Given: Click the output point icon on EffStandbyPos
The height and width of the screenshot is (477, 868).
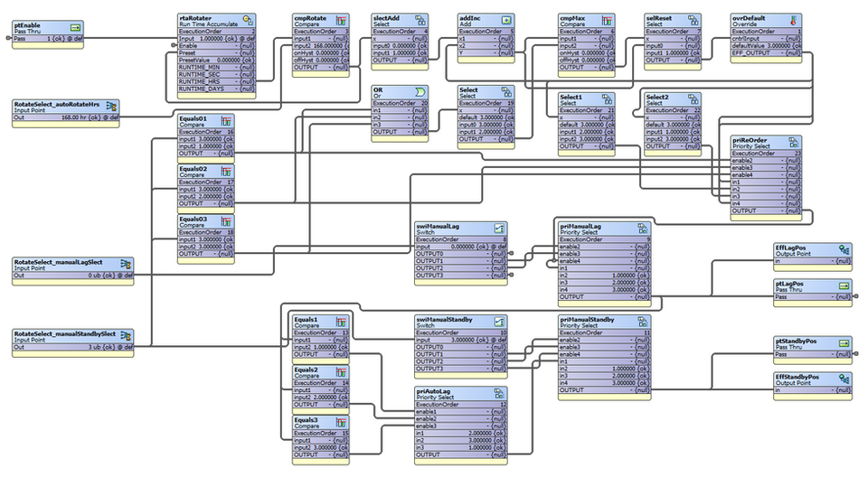Looking at the screenshot, I should [x=844, y=379].
